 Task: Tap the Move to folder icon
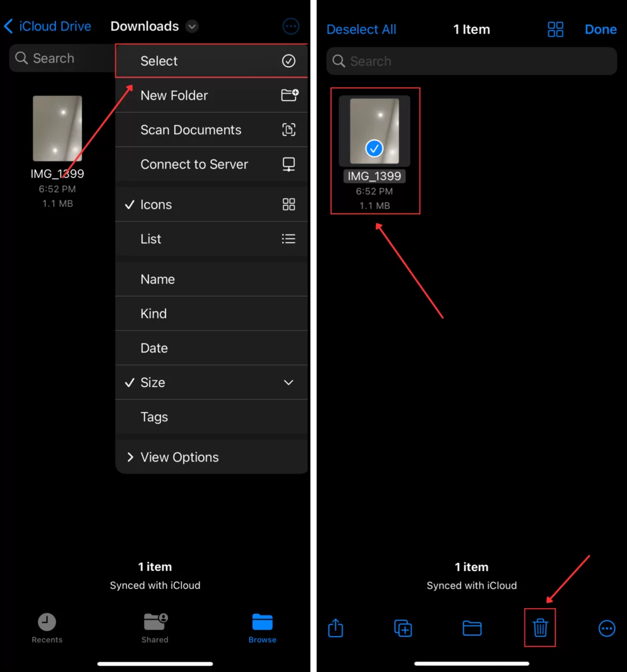tap(472, 628)
